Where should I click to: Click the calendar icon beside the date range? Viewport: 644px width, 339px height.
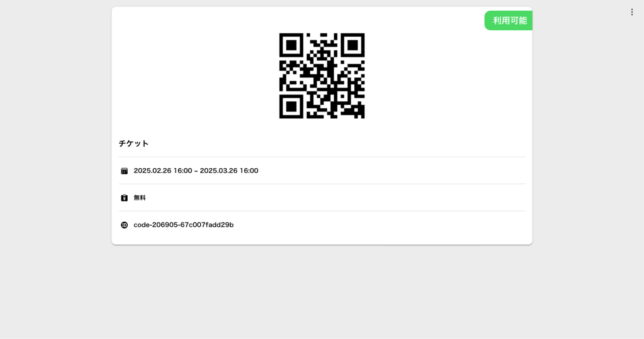point(124,171)
